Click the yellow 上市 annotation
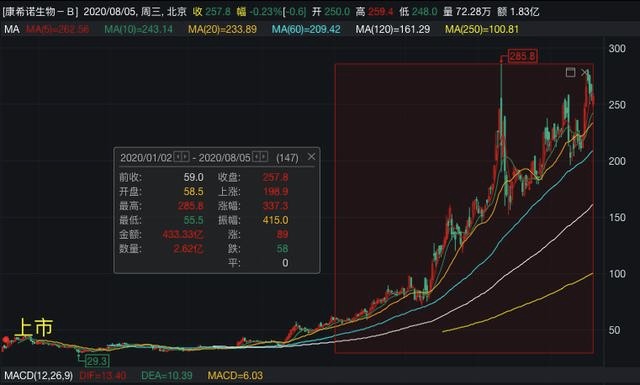Viewport: 640px width, 385px height. 34,327
